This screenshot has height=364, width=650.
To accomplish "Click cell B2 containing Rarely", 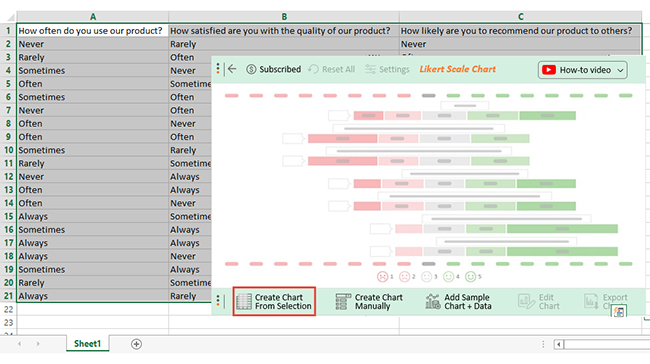I will 284,44.
